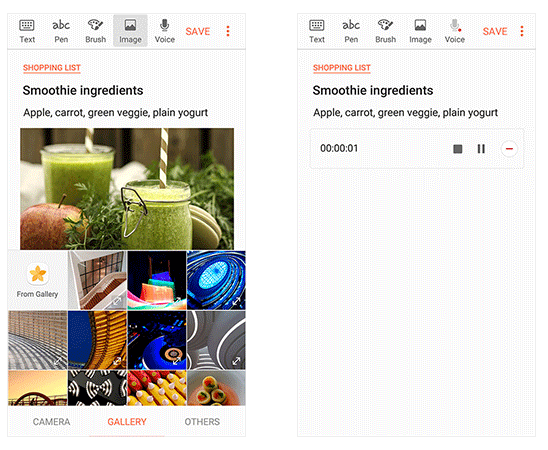The width and height of the screenshot is (548, 450).
Task: Tap the recording Voice icon in right note
Action: tap(455, 31)
